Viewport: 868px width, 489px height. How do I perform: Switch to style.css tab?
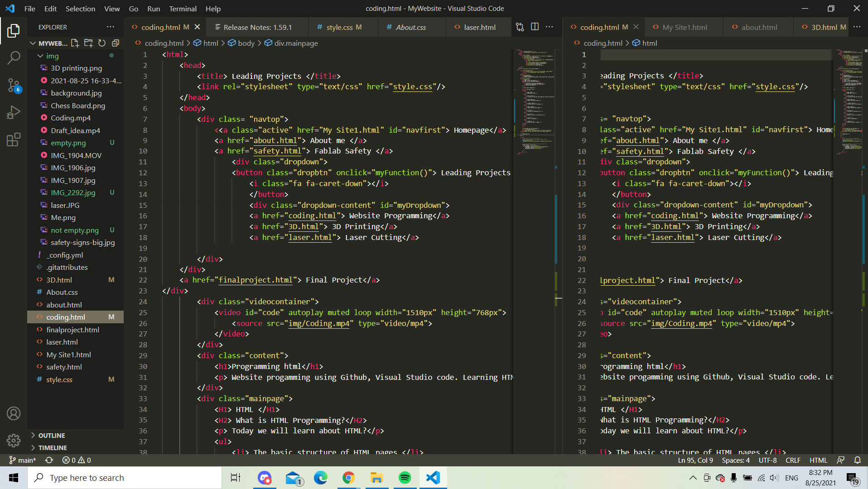(343, 27)
